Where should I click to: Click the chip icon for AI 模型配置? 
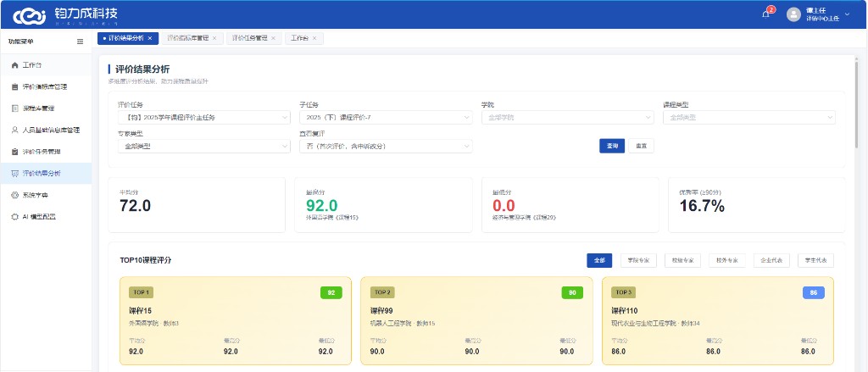click(x=15, y=216)
